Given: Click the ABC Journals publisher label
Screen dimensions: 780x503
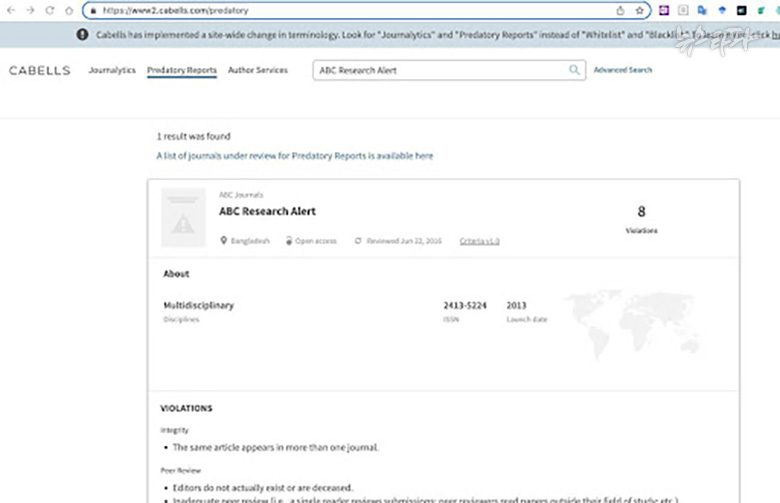Looking at the screenshot, I should tap(241, 195).
